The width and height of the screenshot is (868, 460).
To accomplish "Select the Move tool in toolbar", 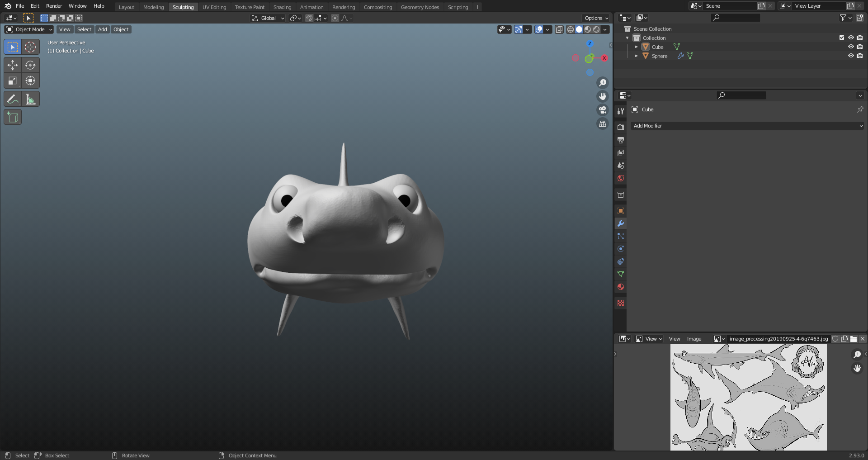I will (x=13, y=65).
